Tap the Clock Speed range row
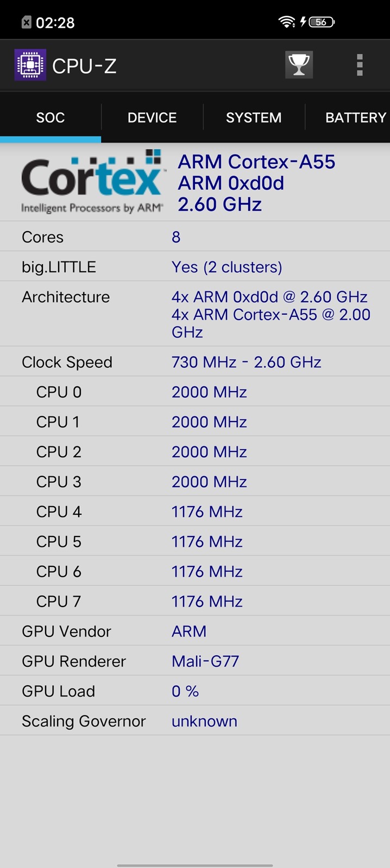The image size is (390, 868). pyautogui.click(x=195, y=362)
